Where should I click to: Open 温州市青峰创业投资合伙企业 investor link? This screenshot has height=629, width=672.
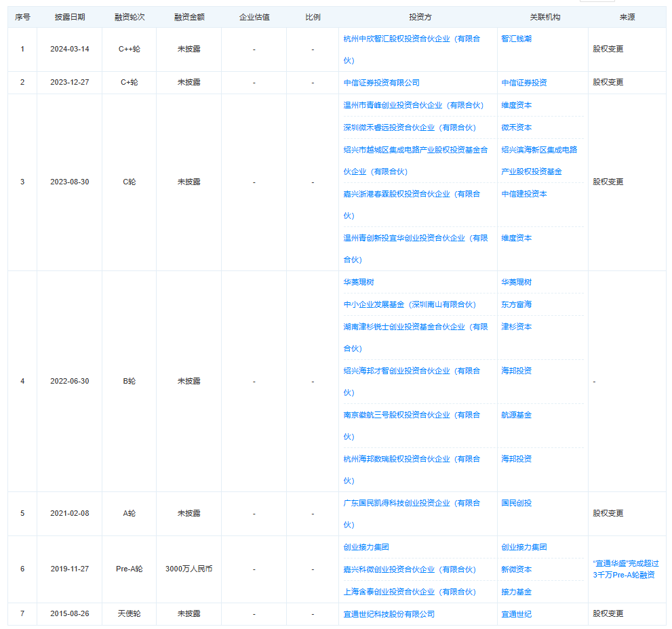pos(413,105)
